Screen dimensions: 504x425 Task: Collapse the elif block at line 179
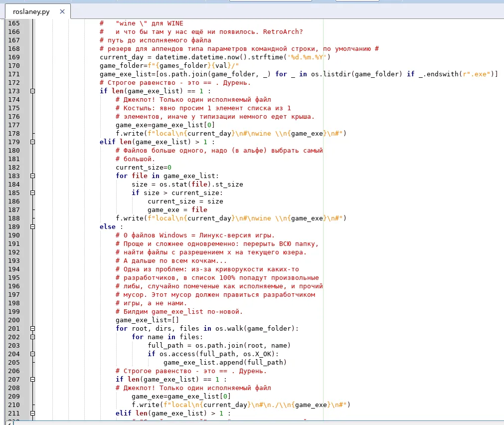(x=32, y=142)
